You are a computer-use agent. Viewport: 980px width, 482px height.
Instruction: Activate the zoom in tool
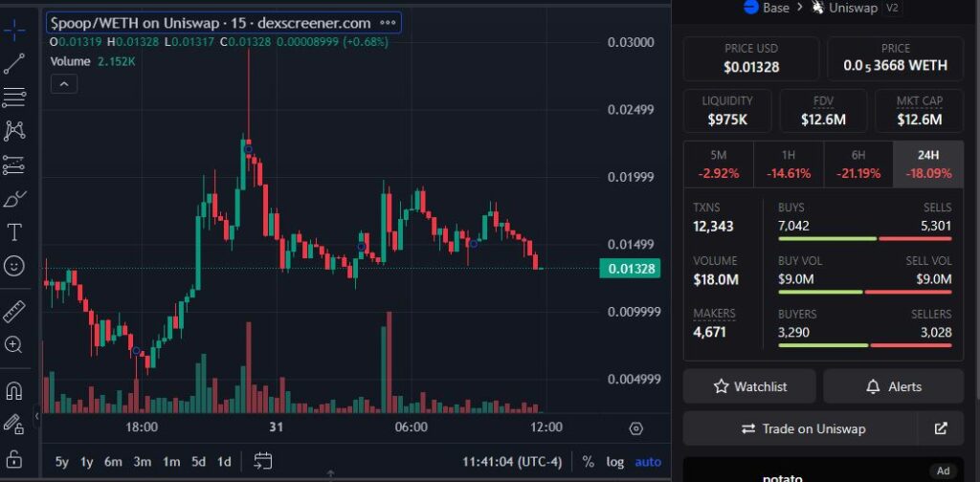13,344
